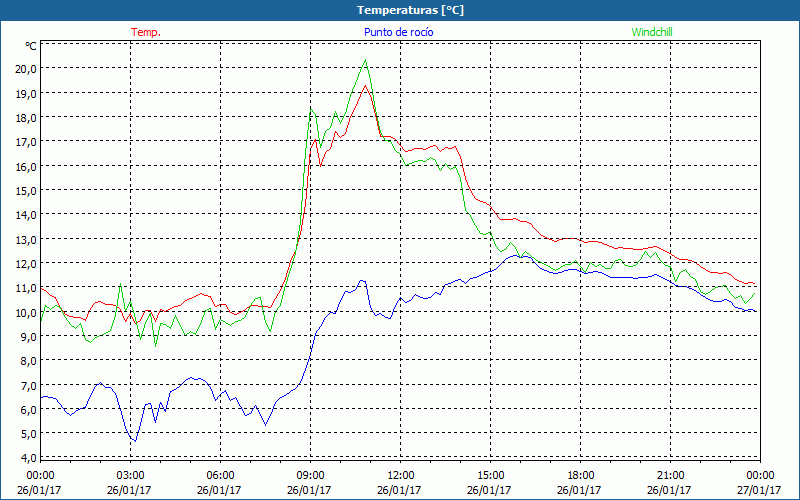Click the 10,0 y-axis value
This screenshot has height=500, width=800.
[26, 312]
